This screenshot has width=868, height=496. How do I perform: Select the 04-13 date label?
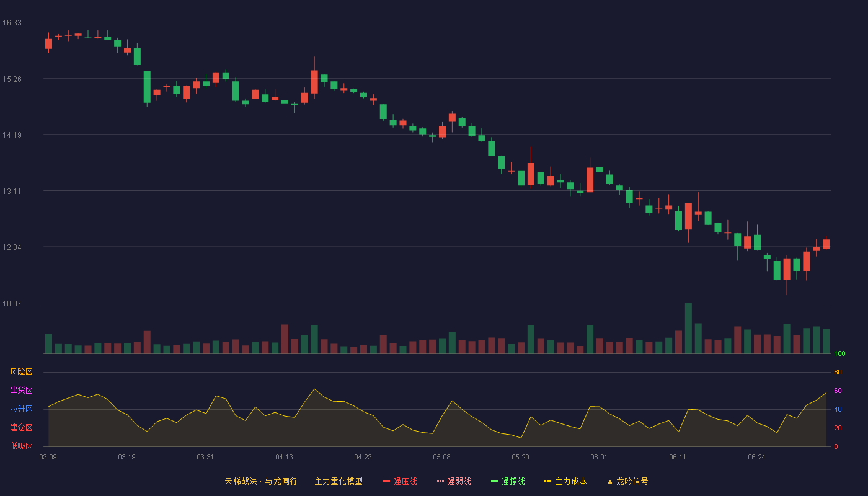[x=285, y=457]
